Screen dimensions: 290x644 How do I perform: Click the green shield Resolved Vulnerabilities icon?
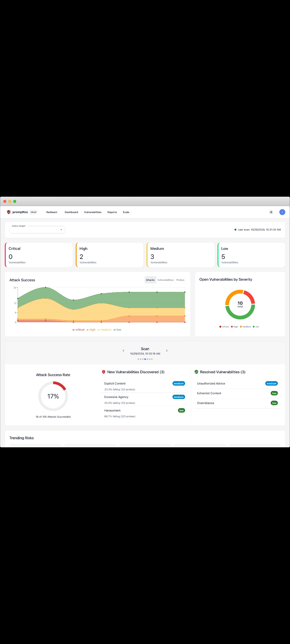coord(196,372)
